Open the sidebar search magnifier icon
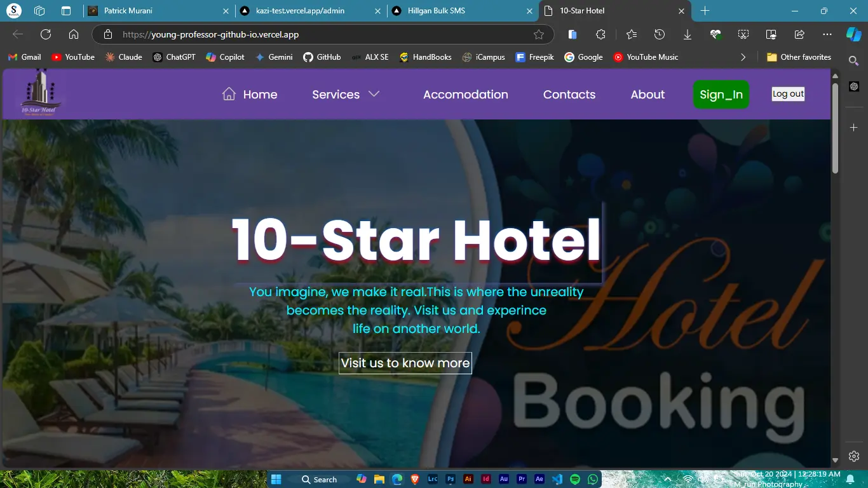The height and width of the screenshot is (488, 868). [x=854, y=60]
